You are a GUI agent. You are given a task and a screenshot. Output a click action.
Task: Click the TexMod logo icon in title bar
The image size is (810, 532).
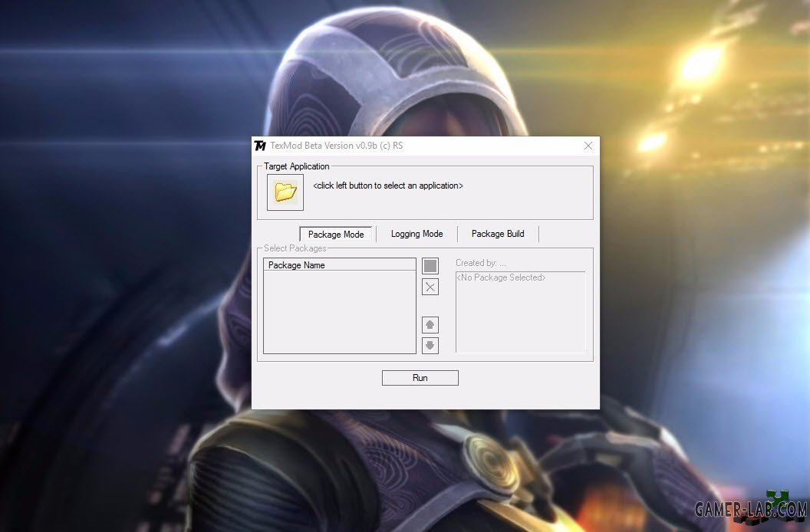(x=260, y=146)
